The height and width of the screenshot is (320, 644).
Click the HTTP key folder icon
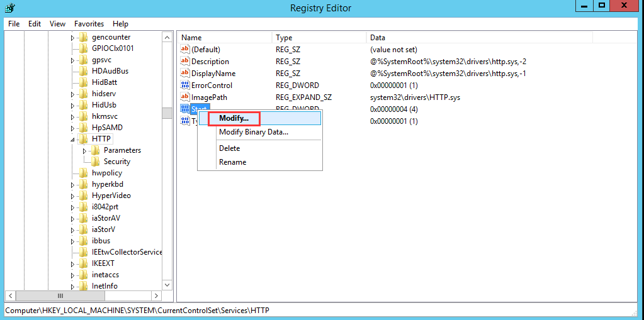[x=83, y=139]
